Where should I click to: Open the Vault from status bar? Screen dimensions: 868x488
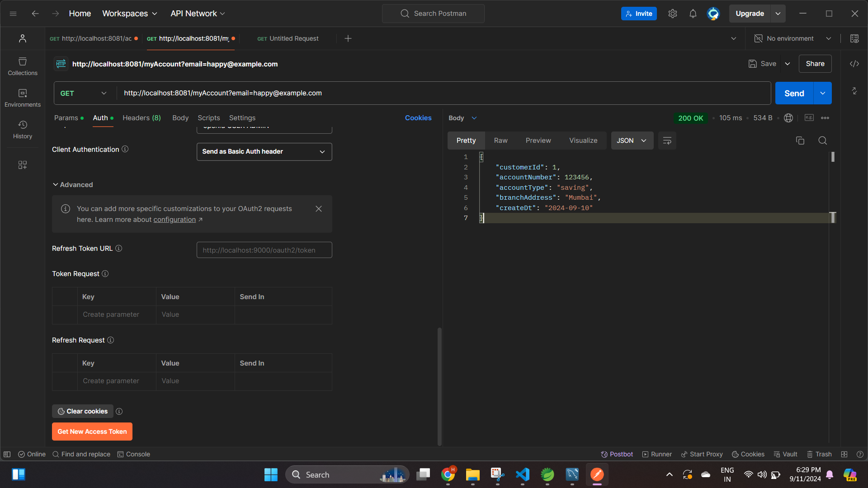click(785, 454)
